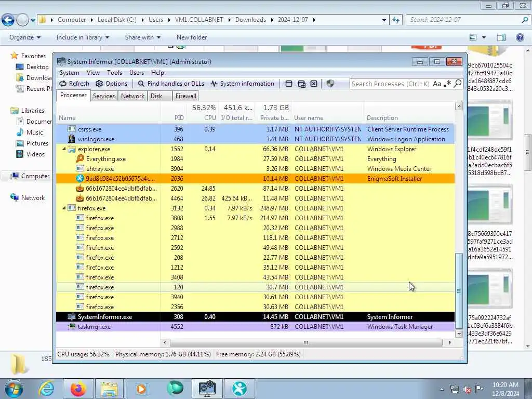532x399 pixels.
Task: Switch to the Firewall tab
Action: click(185, 96)
